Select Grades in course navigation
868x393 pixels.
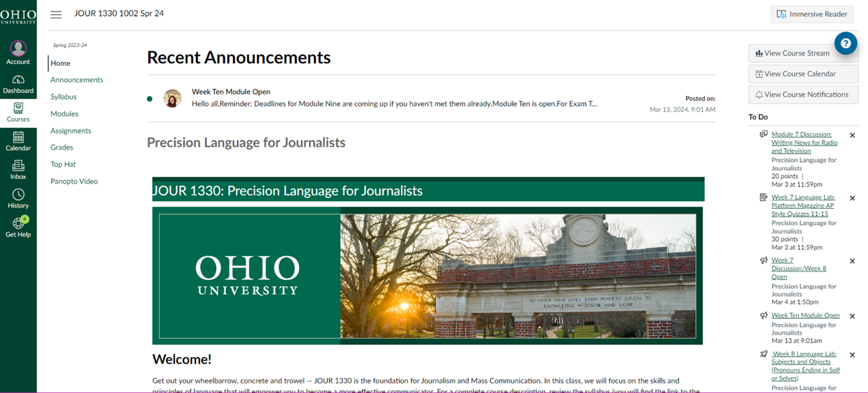pyautogui.click(x=62, y=148)
